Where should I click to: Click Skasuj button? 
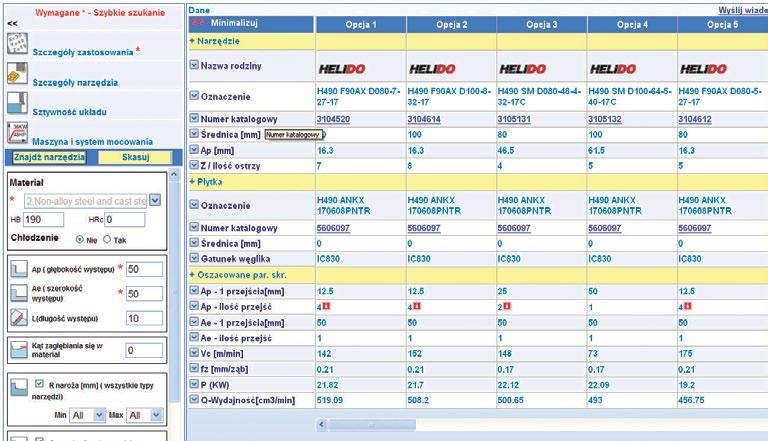135,157
